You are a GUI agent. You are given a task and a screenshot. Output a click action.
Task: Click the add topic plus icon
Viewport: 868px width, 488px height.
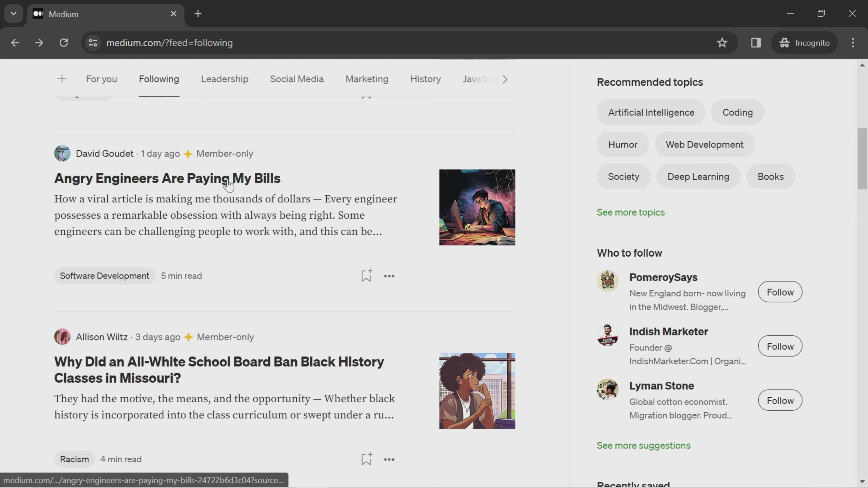62,79
